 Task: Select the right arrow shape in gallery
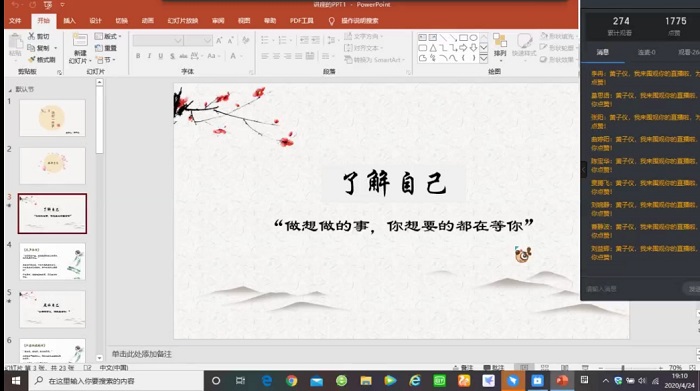(463, 48)
